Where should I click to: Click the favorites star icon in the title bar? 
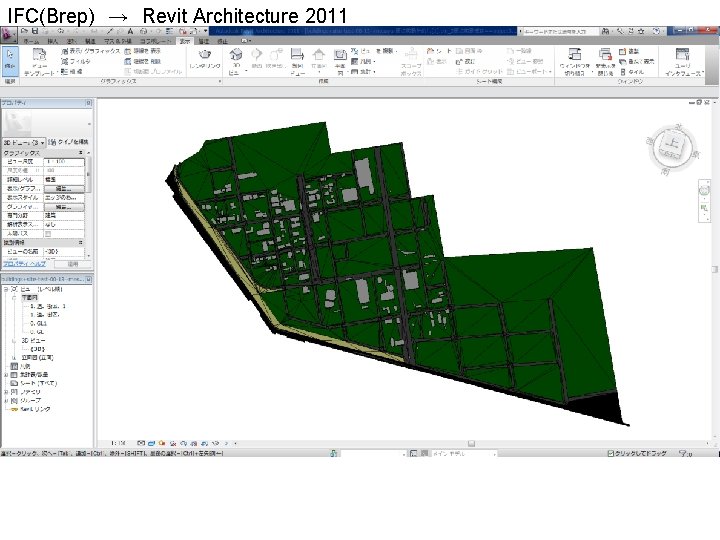[x=641, y=31]
